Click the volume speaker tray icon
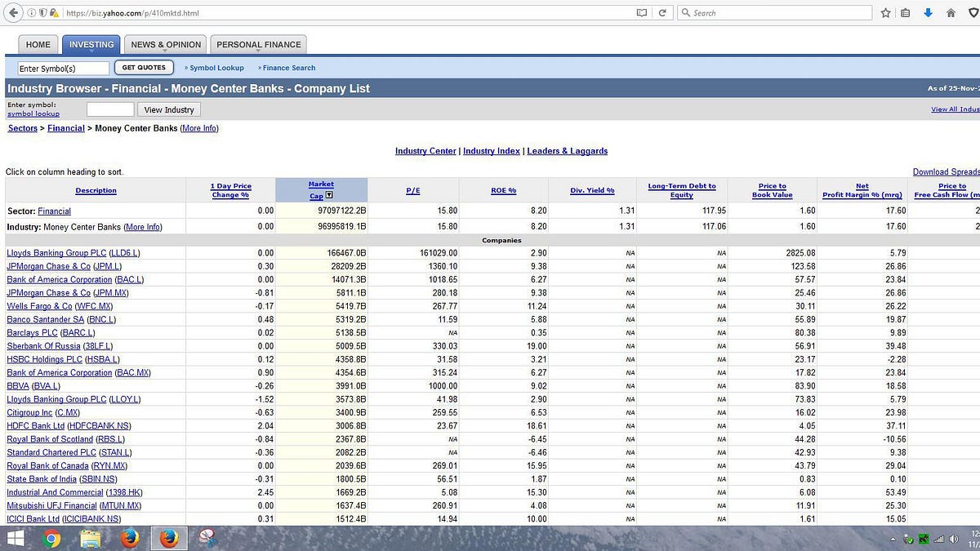This screenshot has height=551, width=980. (x=953, y=539)
